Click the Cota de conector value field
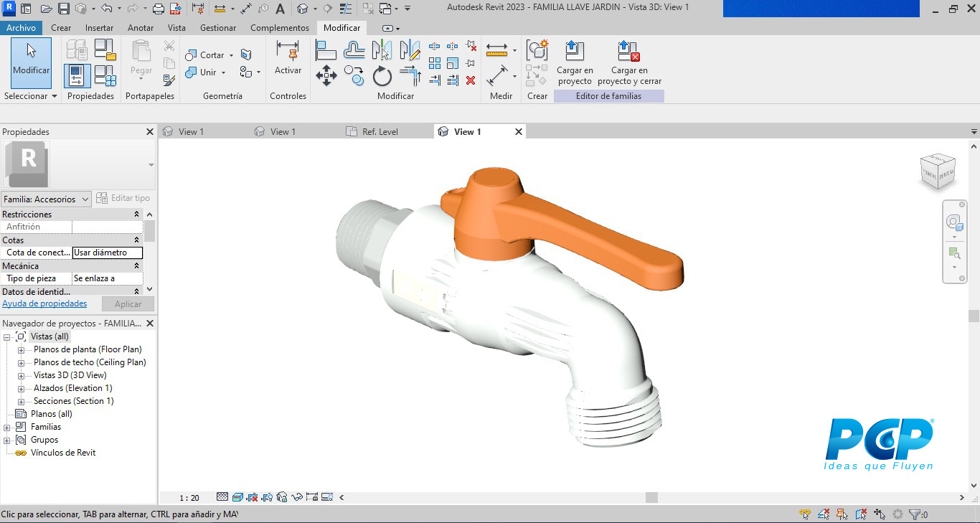The height and width of the screenshot is (523, 980). tap(107, 253)
